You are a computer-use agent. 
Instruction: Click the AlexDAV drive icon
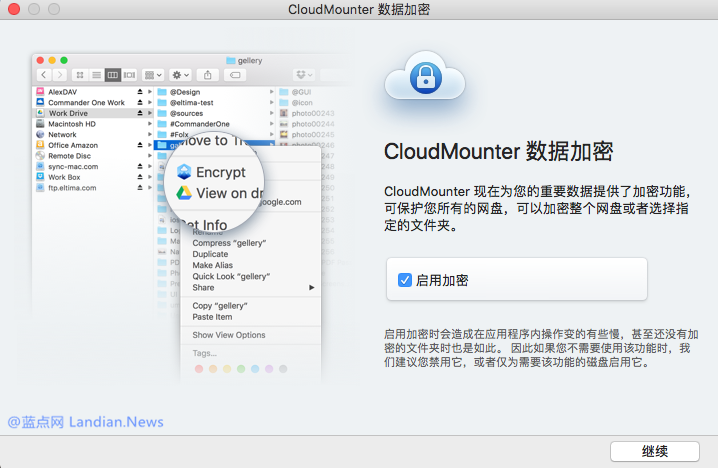pos(40,92)
